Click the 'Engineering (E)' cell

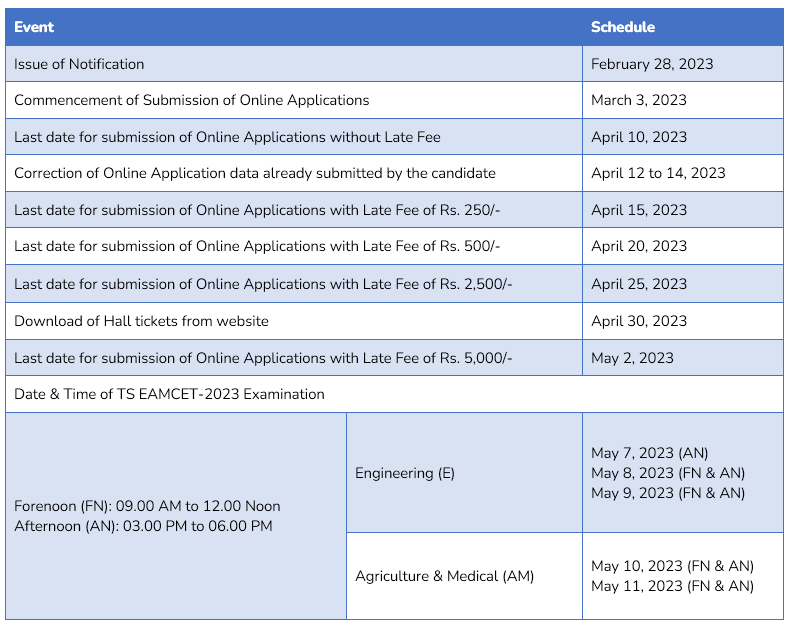point(464,473)
